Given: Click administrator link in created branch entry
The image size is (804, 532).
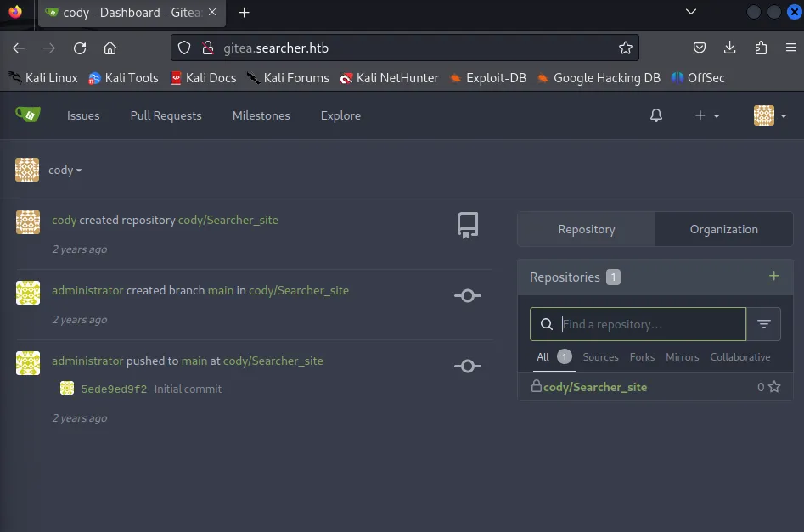Looking at the screenshot, I should [x=87, y=290].
